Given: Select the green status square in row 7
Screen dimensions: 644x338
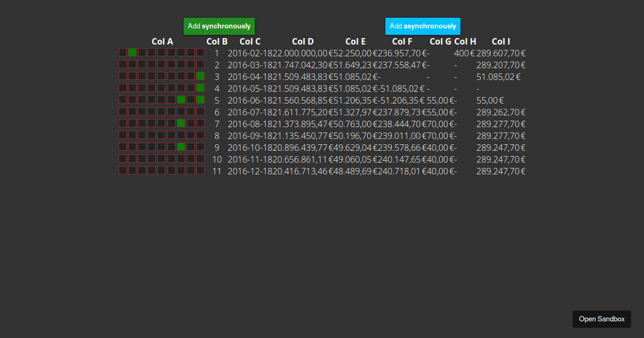Looking at the screenshot, I should tap(181, 123).
